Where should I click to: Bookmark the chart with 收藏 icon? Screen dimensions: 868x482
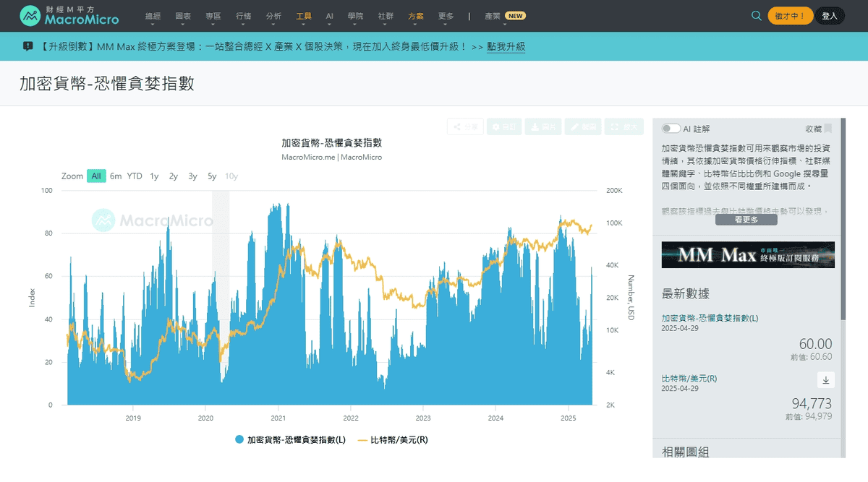[x=828, y=129]
